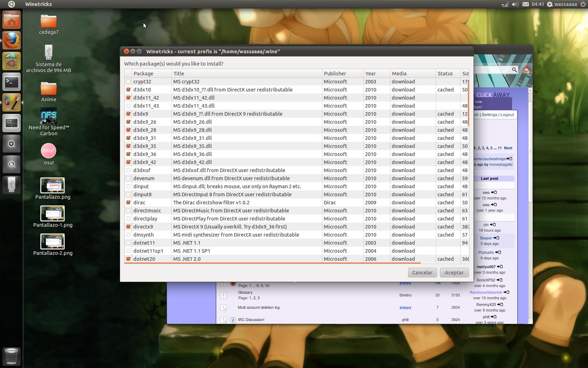Image resolution: width=588 pixels, height=368 pixels.
Task: Check the crypt32 package checkbox
Action: tap(128, 82)
